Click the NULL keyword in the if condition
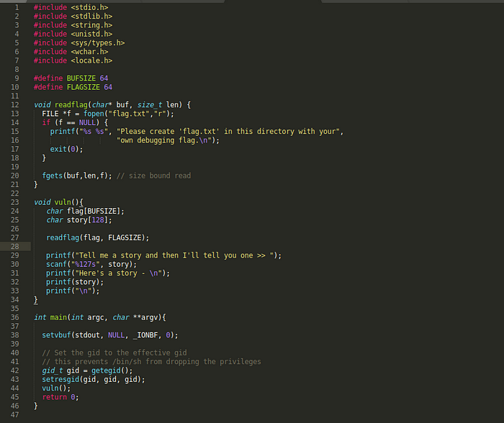The height and width of the screenshot is (423, 504). [87, 122]
